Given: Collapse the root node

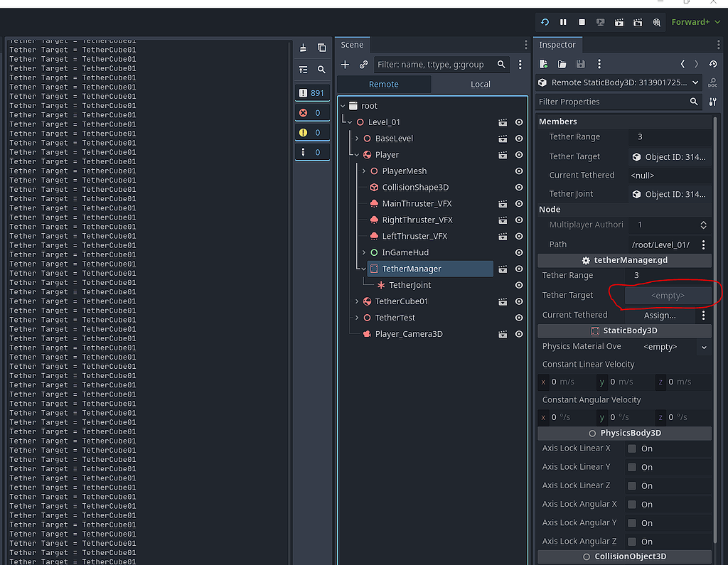Looking at the screenshot, I should (343, 106).
